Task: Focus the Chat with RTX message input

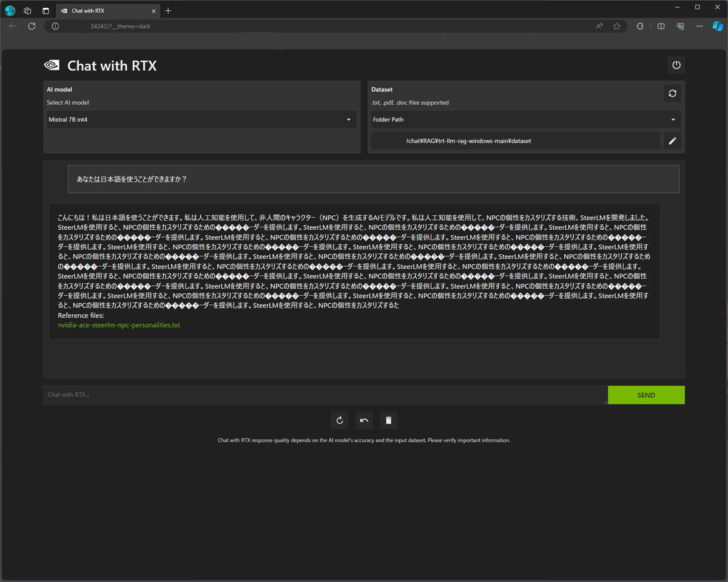Action: [x=325, y=395]
